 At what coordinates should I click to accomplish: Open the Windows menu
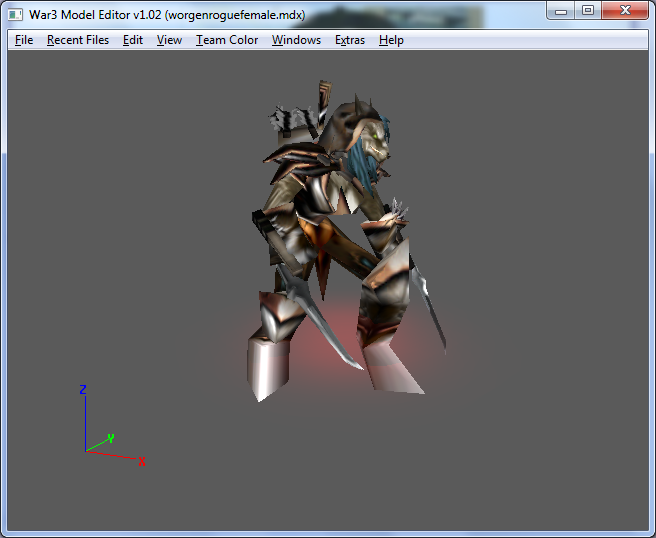tap(296, 40)
